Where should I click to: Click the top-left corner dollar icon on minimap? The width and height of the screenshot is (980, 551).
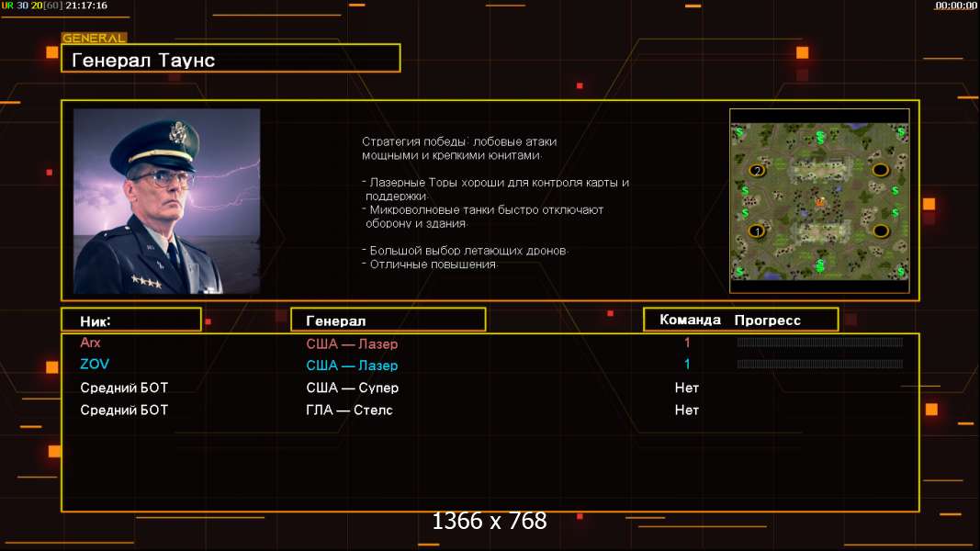[x=739, y=132]
